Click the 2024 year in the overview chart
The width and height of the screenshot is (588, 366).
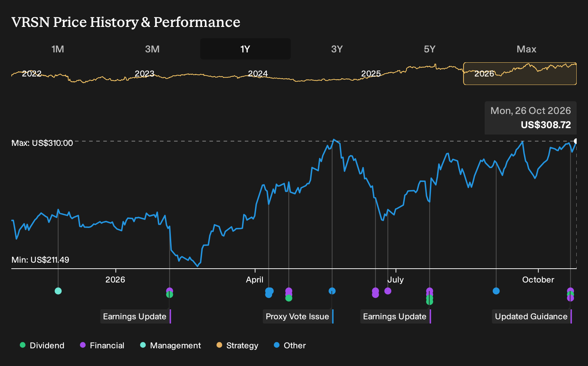pos(258,74)
